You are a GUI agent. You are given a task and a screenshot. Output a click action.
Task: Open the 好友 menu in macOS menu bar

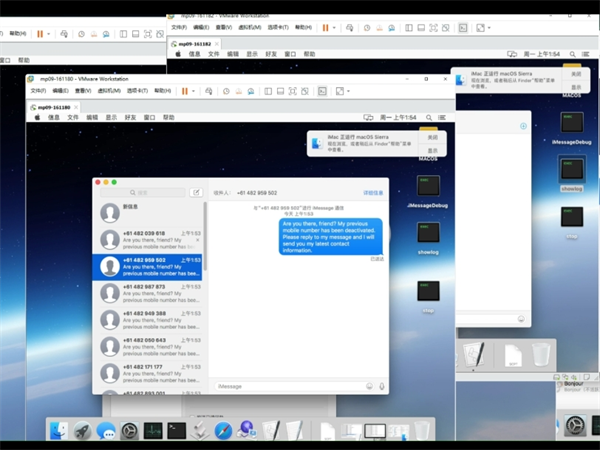pos(131,117)
